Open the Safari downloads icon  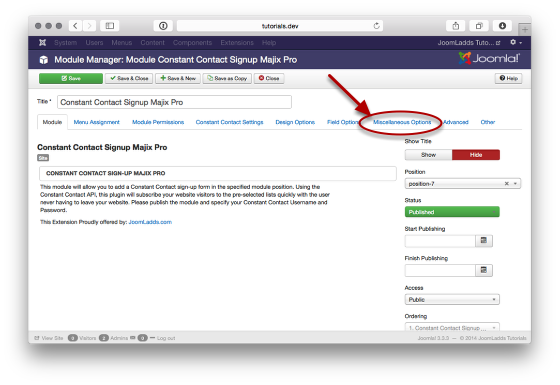(502, 26)
